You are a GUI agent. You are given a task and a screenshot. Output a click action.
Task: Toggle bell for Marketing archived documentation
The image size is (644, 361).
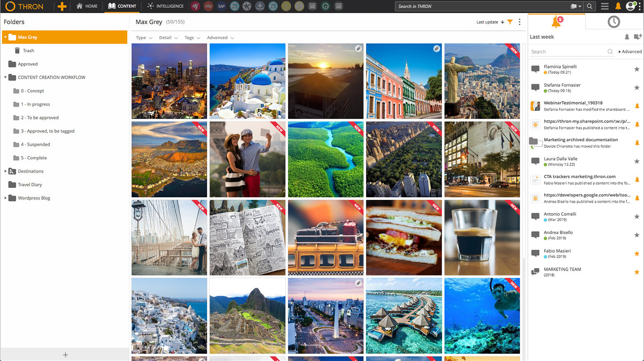pyautogui.click(x=637, y=143)
